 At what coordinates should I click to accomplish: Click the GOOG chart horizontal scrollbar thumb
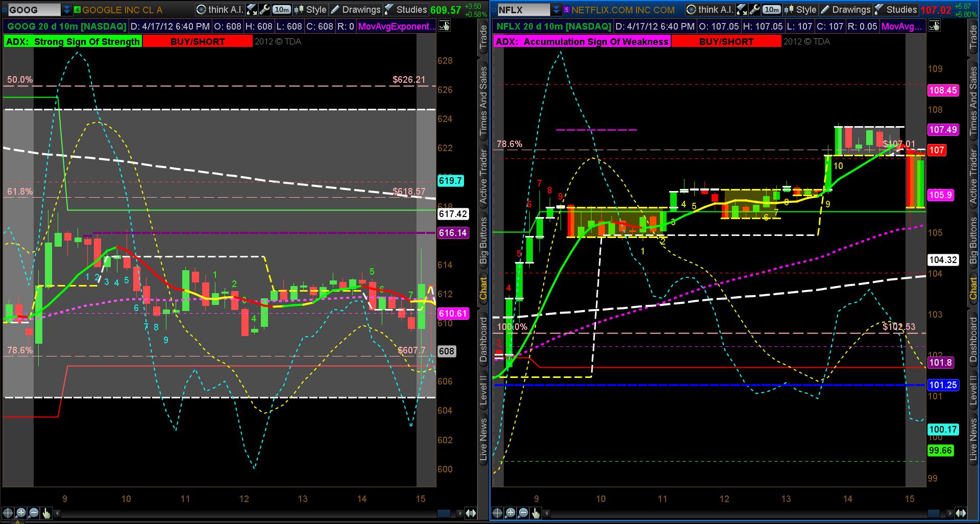click(444, 513)
